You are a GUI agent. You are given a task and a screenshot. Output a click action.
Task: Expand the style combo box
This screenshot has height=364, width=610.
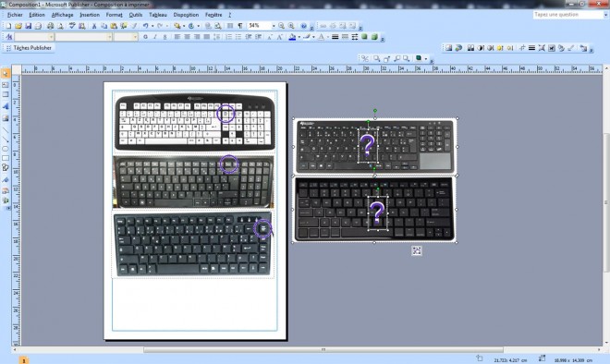pyautogui.click(x=51, y=37)
